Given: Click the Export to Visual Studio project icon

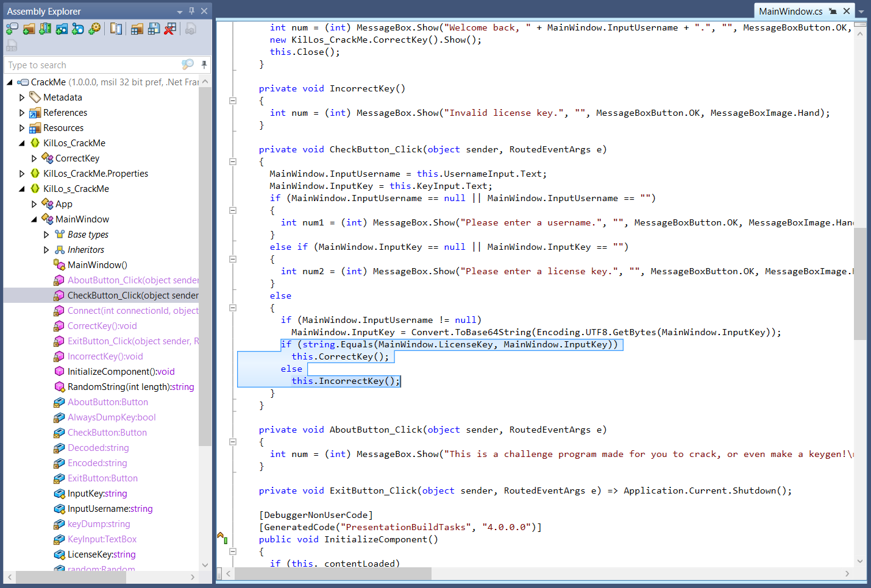Looking at the screenshot, I should click(x=191, y=29).
